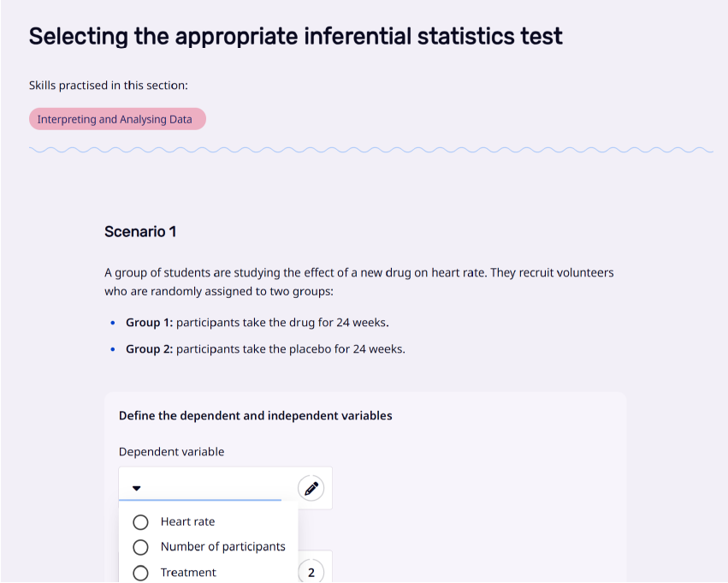Choose the Number of participants radio circle
This screenshot has width=728, height=583.
click(x=140, y=547)
